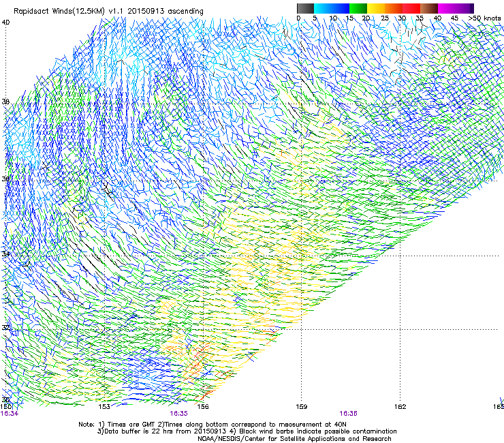Click legend tick label 25
Viewport: 504px width, 443px height.
(x=385, y=18)
